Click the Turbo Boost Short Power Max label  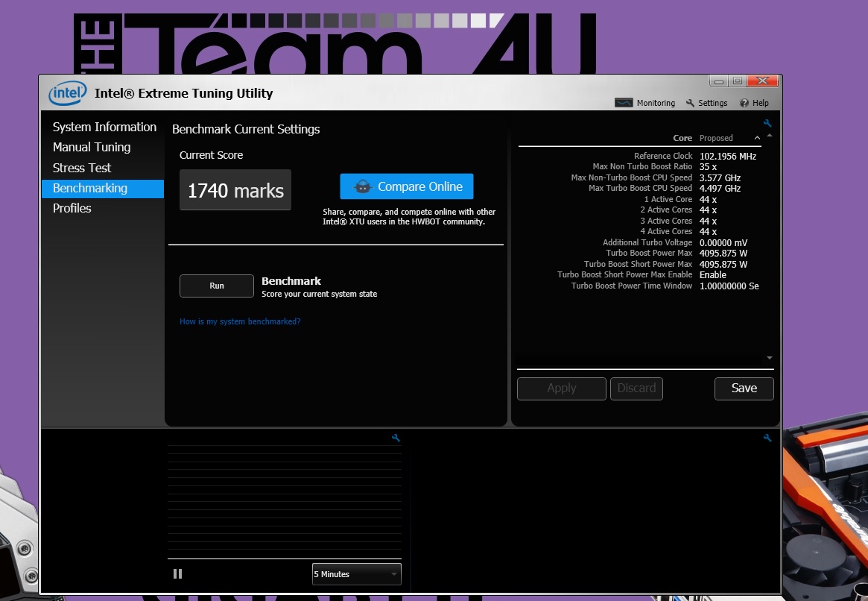638,264
